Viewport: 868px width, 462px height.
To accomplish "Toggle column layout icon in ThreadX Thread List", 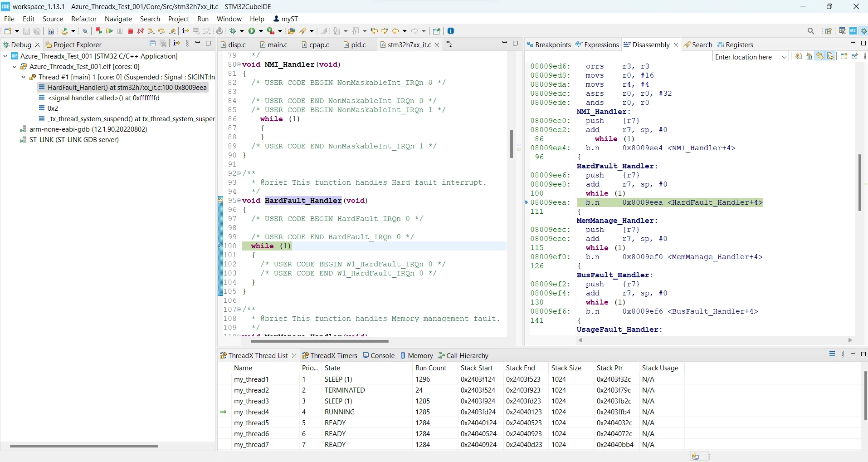I will point(832,354).
